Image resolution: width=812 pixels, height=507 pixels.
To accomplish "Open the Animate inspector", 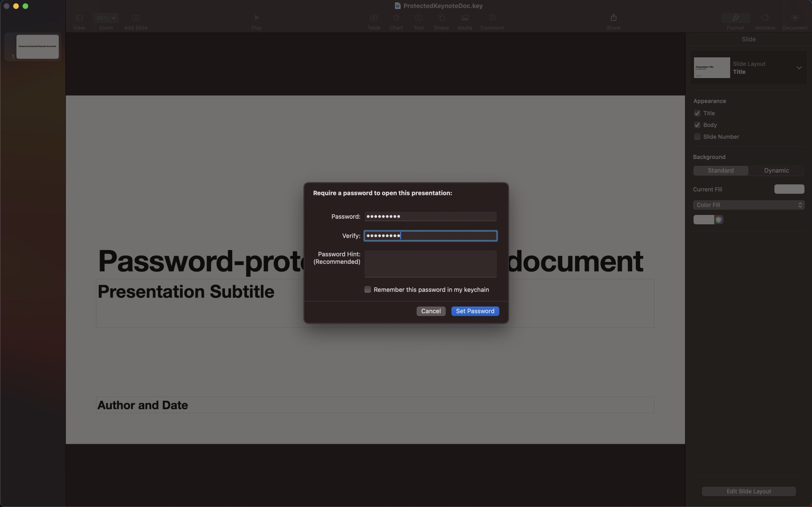I will [765, 17].
